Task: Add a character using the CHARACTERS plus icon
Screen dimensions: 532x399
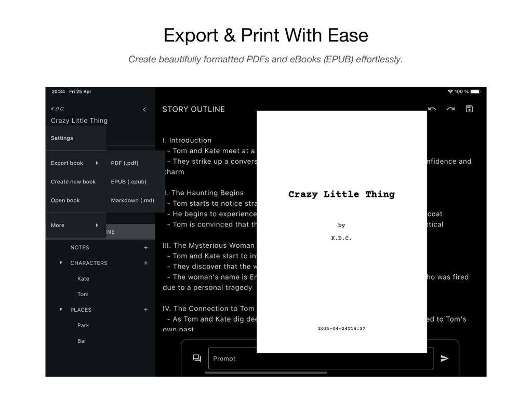Action: click(x=146, y=263)
